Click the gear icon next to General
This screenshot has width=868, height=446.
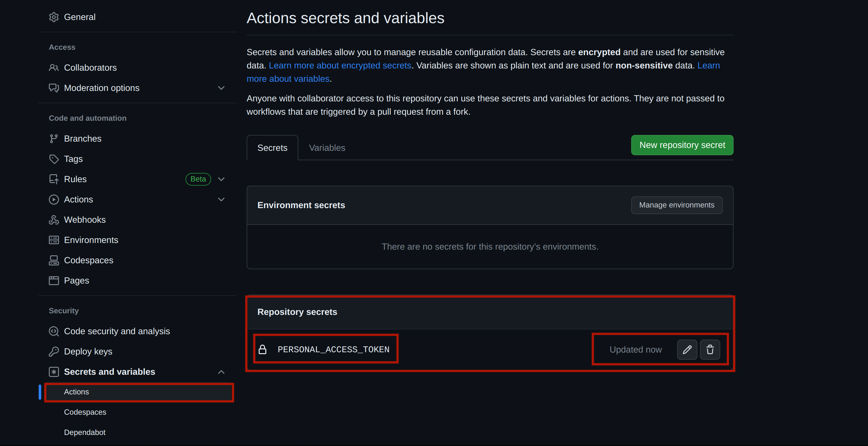54,17
